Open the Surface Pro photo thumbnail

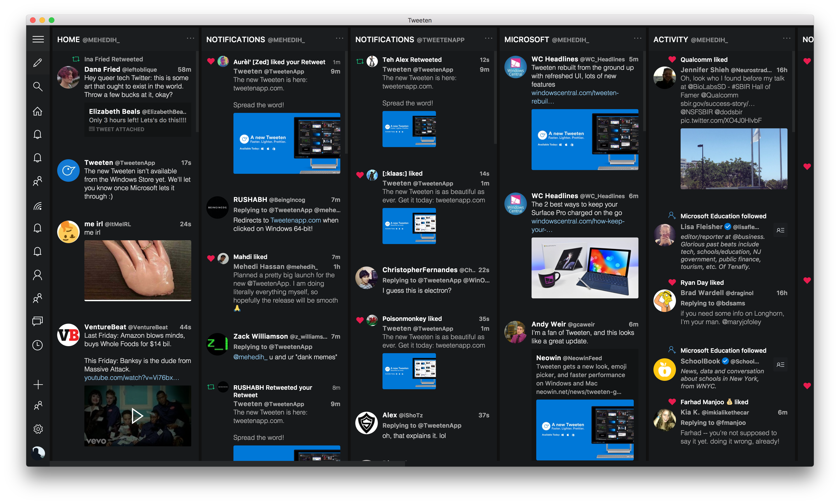tap(585, 268)
